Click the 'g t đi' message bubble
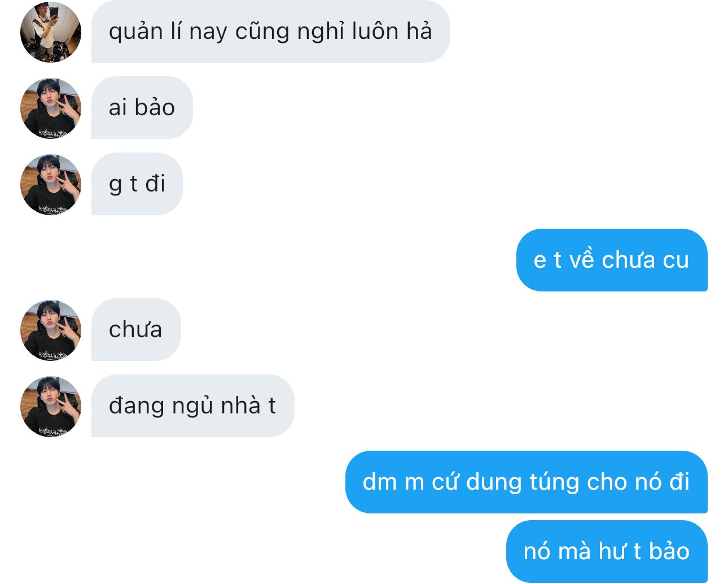This screenshot has height=584, width=728. coord(137,184)
